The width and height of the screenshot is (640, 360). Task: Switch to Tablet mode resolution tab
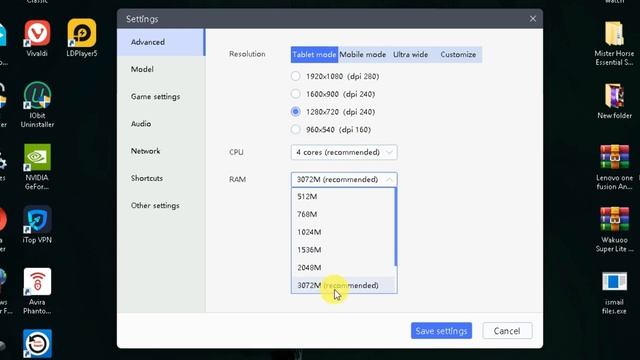(x=314, y=55)
